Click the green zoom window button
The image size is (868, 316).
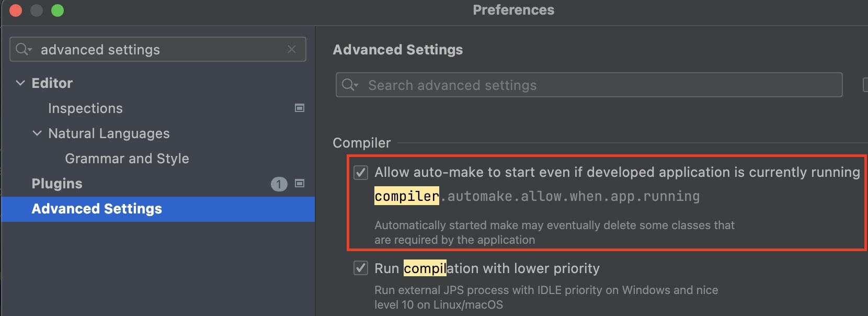(58, 10)
